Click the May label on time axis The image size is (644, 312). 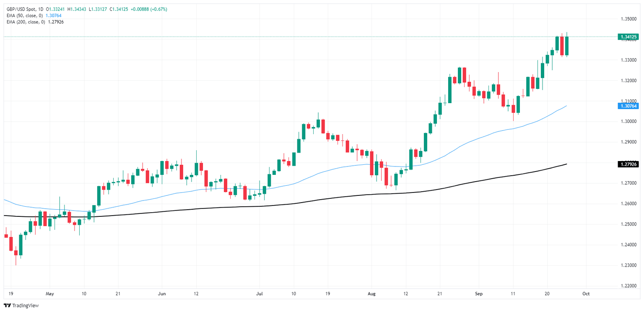50,294
